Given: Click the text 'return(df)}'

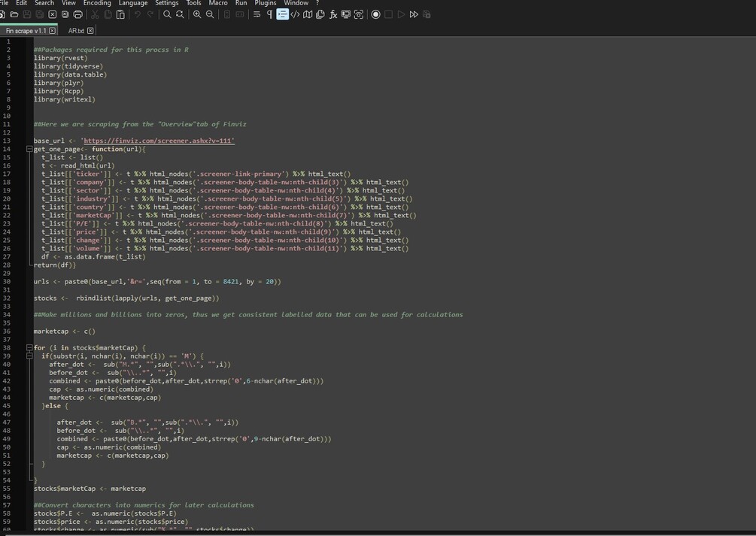Looking at the screenshot, I should [55, 265].
